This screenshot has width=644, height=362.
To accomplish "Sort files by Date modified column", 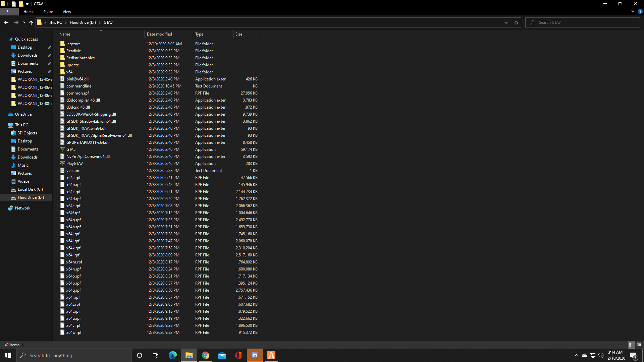I will (x=159, y=34).
